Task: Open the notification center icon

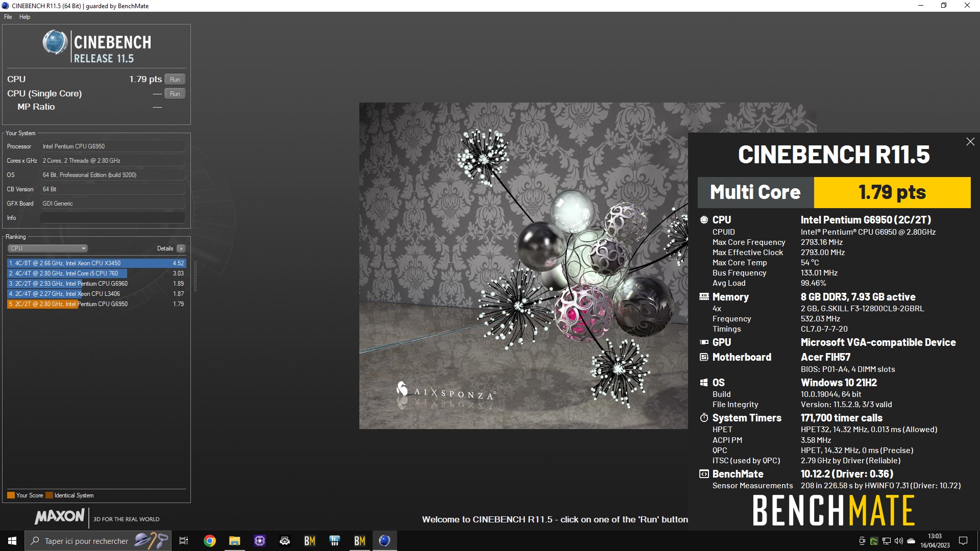Action: point(963,541)
